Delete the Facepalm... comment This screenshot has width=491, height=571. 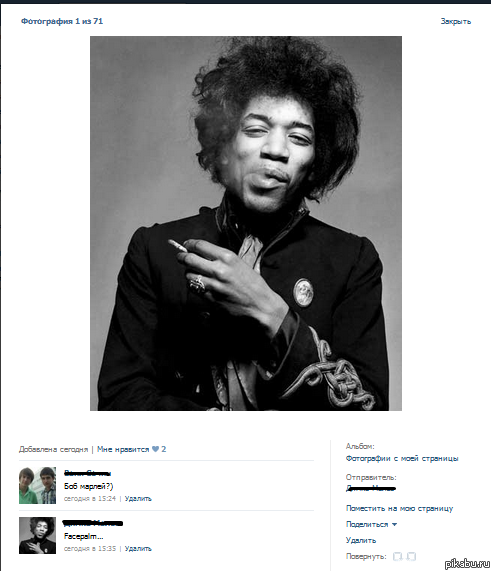pyautogui.click(x=138, y=548)
